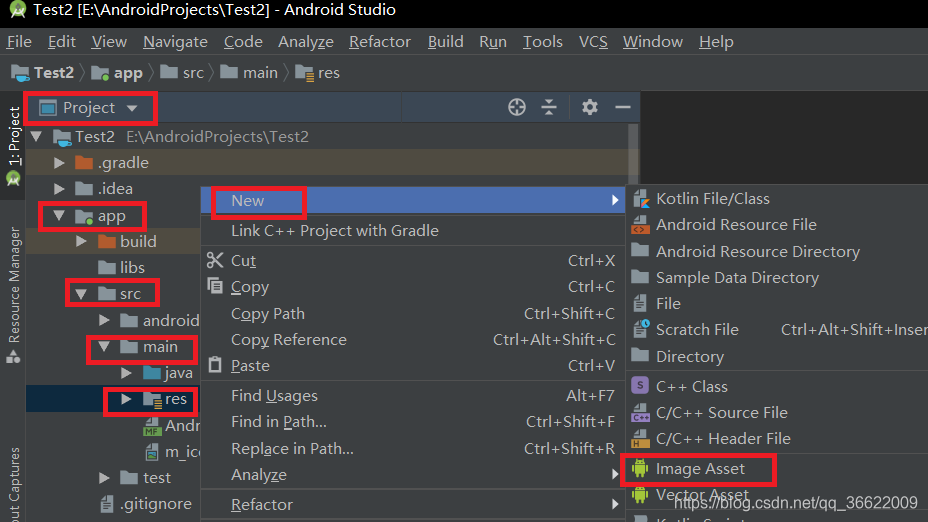Select the .gitignore file

[x=146, y=504]
